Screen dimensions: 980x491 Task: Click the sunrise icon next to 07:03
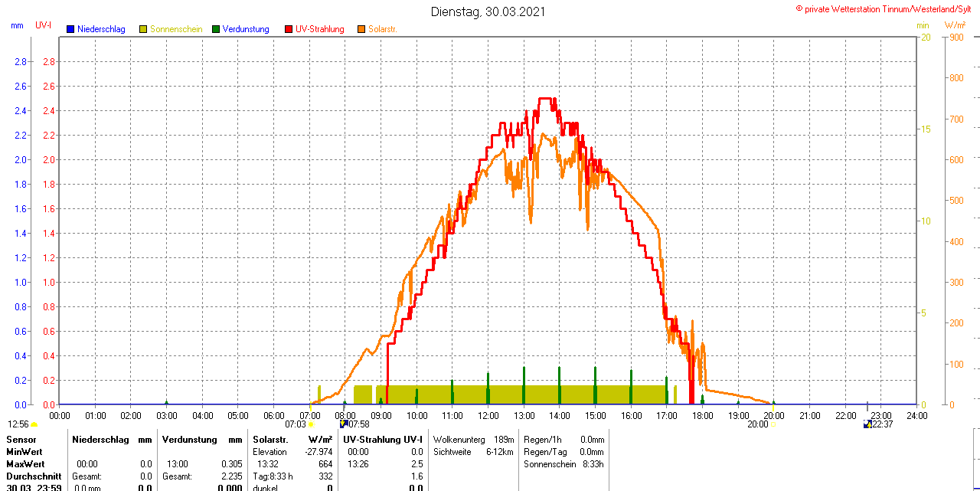click(311, 424)
